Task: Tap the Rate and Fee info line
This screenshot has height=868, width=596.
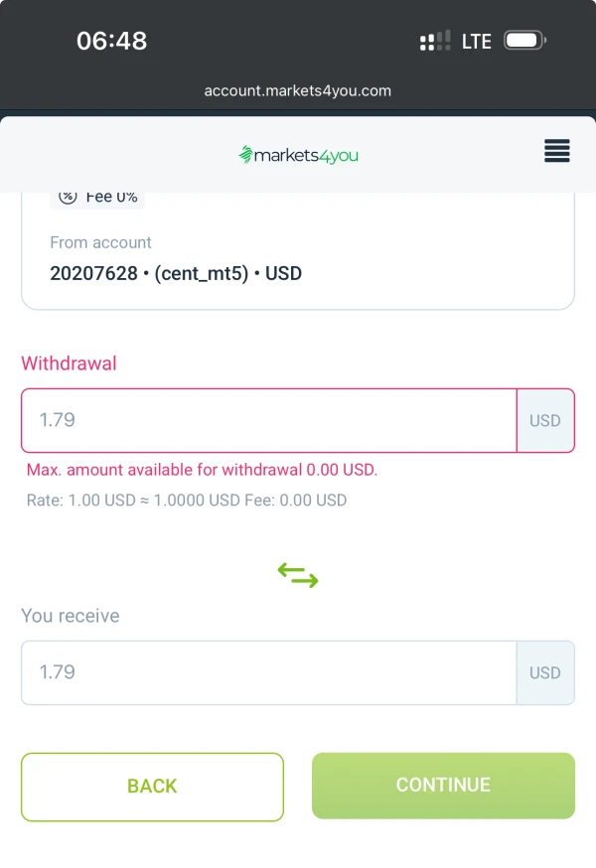Action: (x=187, y=500)
